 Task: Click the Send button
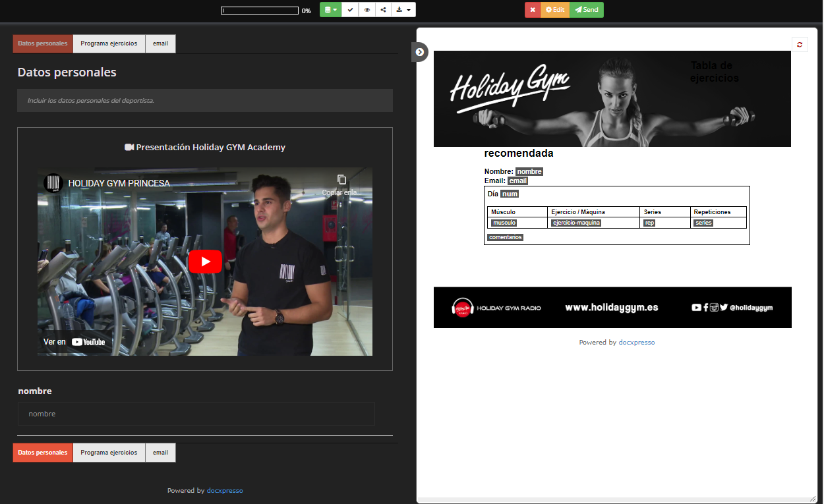click(x=586, y=10)
